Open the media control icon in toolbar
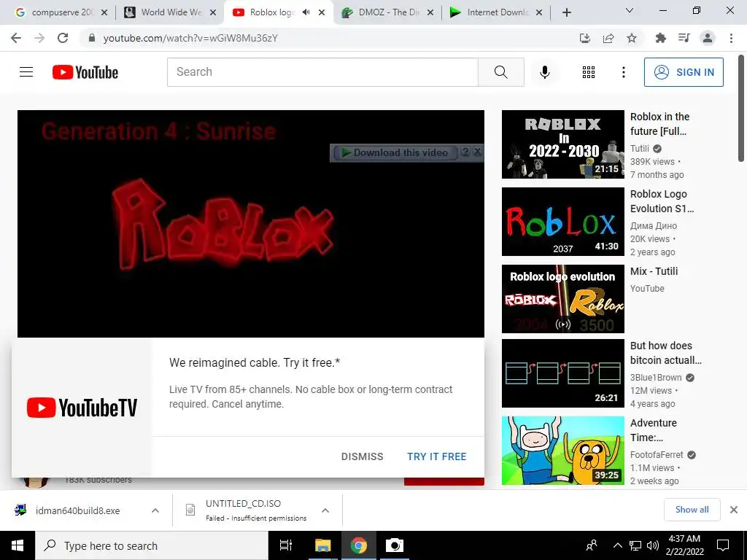Viewport: 747px width, 560px height. (x=684, y=38)
